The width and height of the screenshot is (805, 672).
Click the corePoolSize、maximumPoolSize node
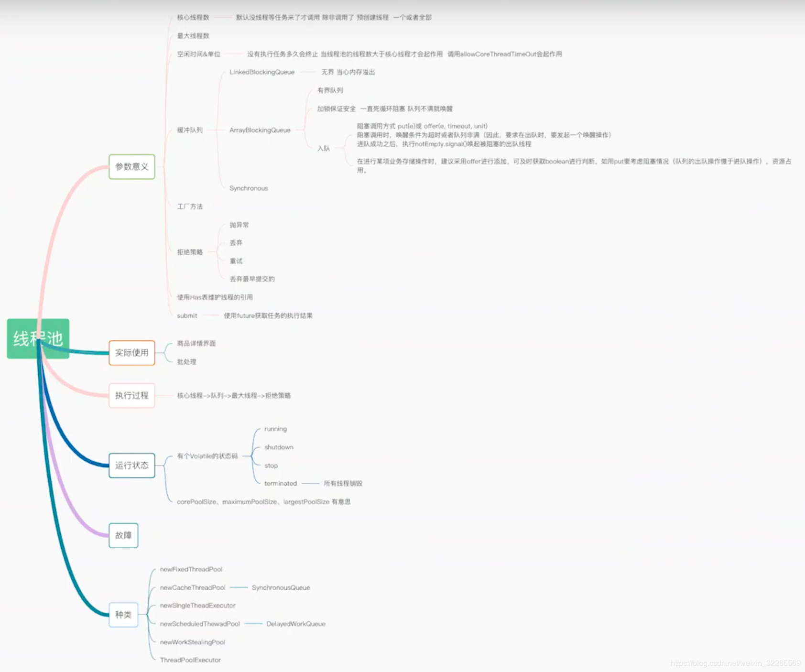coord(263,502)
